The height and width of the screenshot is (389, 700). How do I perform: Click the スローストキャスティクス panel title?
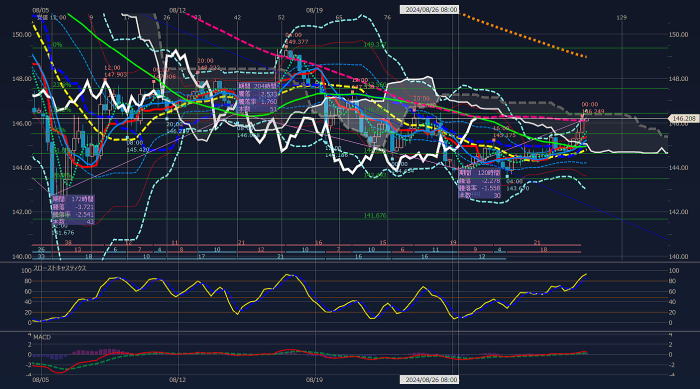60,268
